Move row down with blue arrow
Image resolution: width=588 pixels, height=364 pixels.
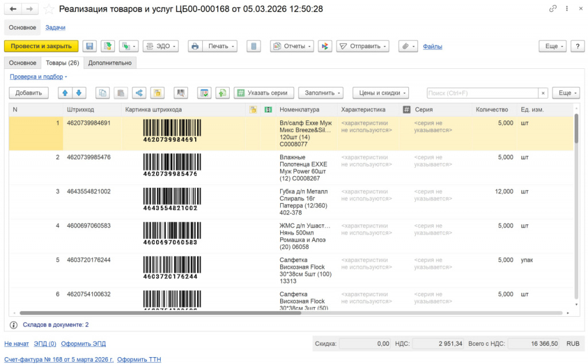(x=79, y=93)
